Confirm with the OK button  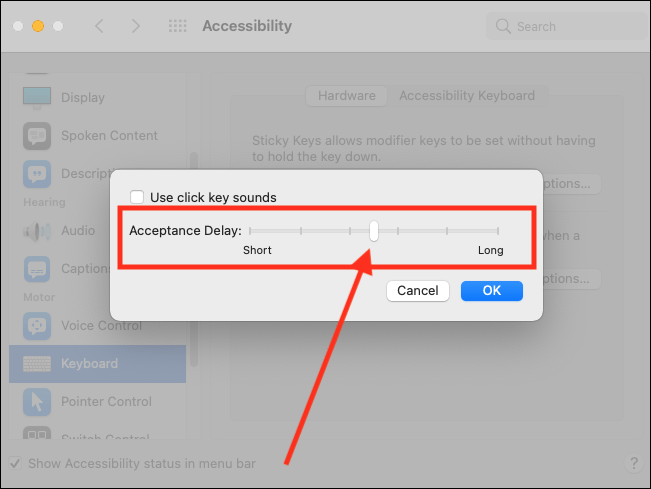492,291
